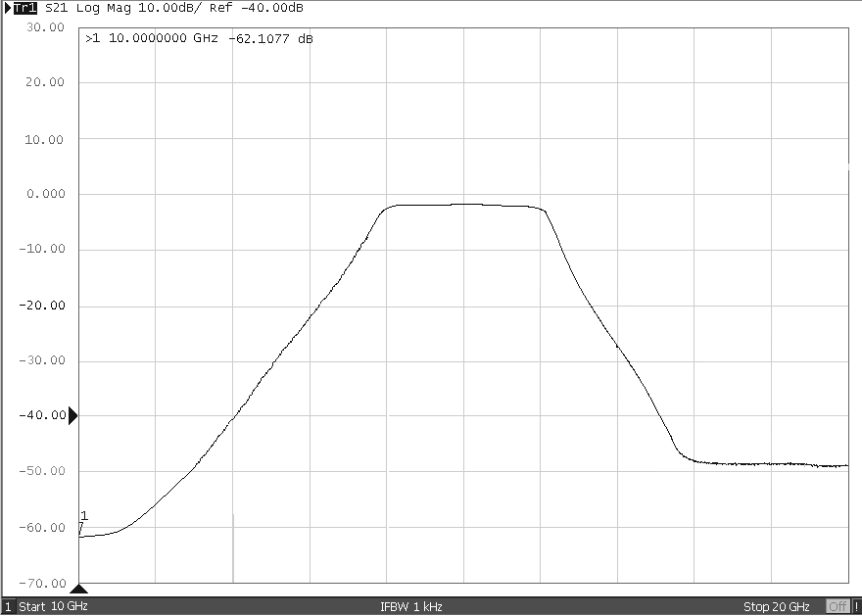
Task: Click the -10.00 axis label
Action: coord(42,249)
